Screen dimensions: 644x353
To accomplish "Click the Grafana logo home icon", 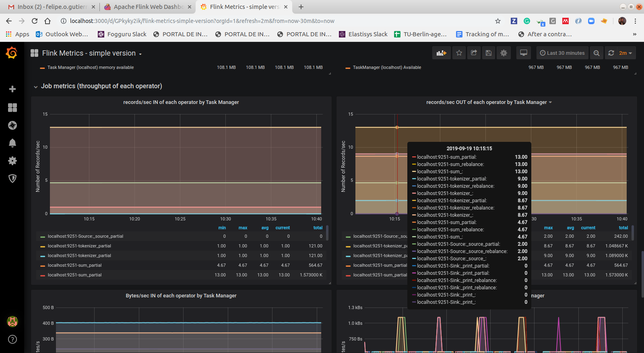I will (12, 53).
